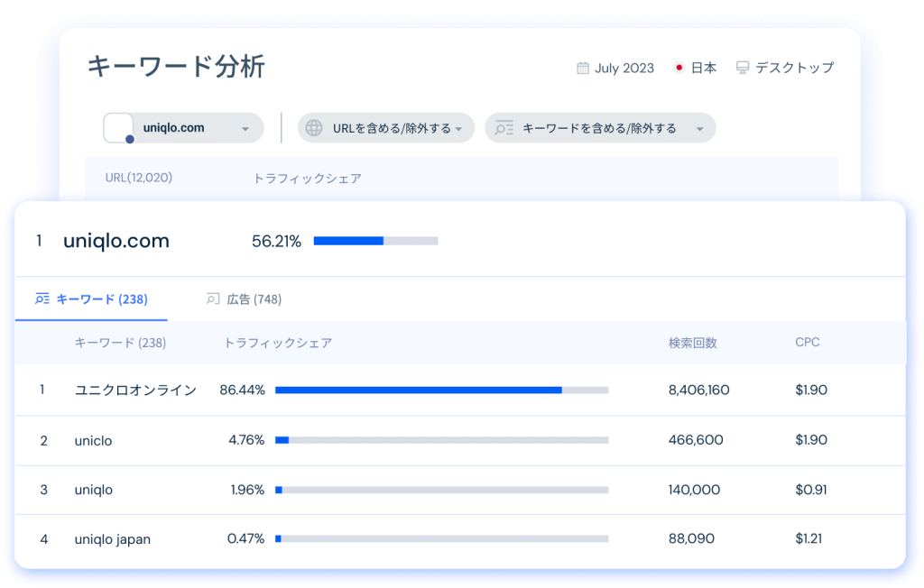Screen dimensions: 924x588
Task: Click the uniqlo japan keyword
Action: [113, 539]
